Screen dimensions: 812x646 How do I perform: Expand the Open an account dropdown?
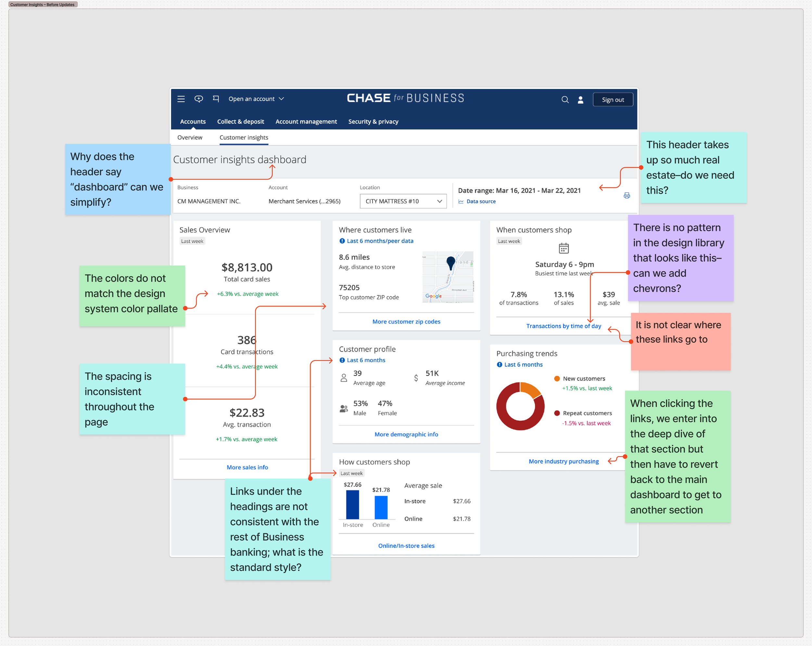(256, 99)
